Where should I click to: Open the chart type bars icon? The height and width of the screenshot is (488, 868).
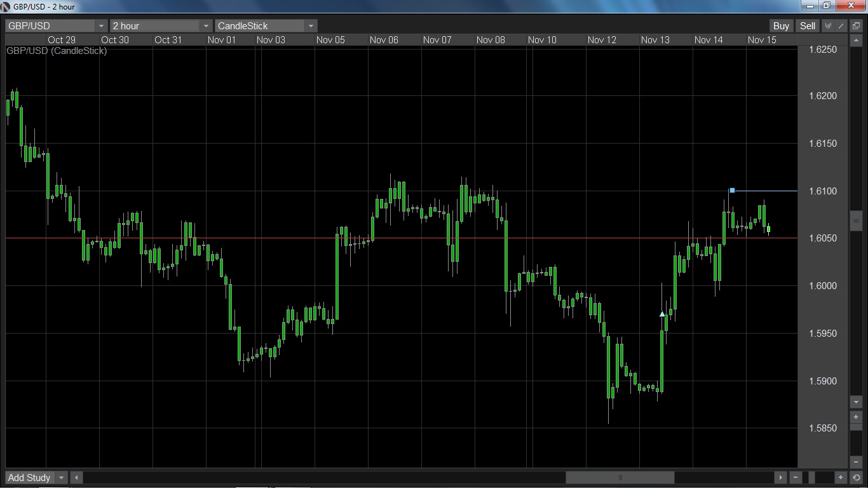[x=828, y=25]
